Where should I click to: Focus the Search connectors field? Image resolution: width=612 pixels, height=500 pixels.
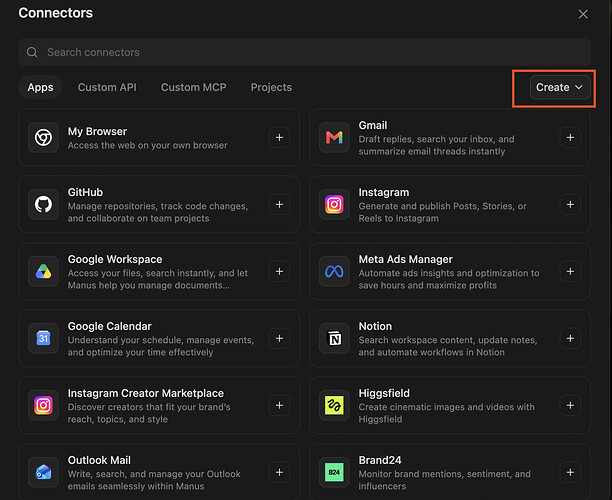click(x=304, y=52)
